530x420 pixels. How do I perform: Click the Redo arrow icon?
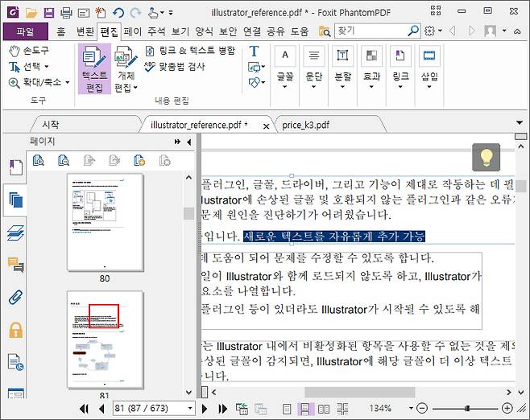[136, 13]
